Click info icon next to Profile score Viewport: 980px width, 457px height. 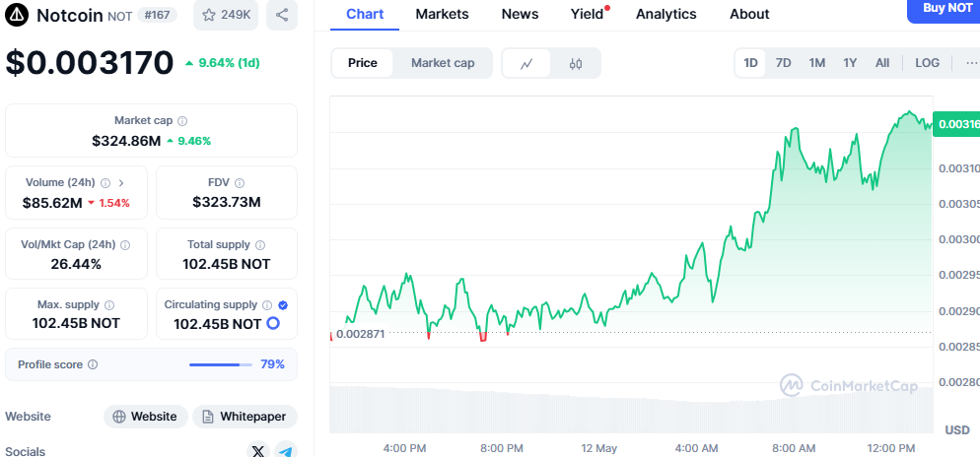click(x=93, y=364)
